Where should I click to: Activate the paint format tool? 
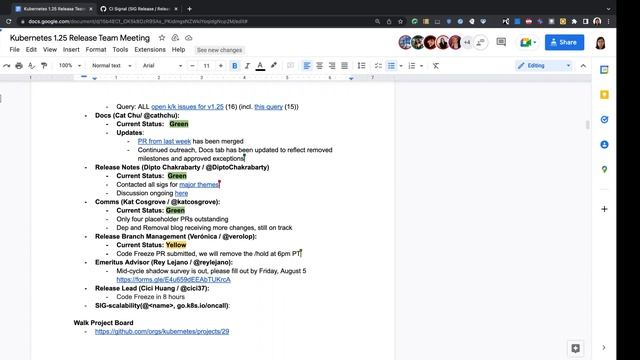[44, 66]
